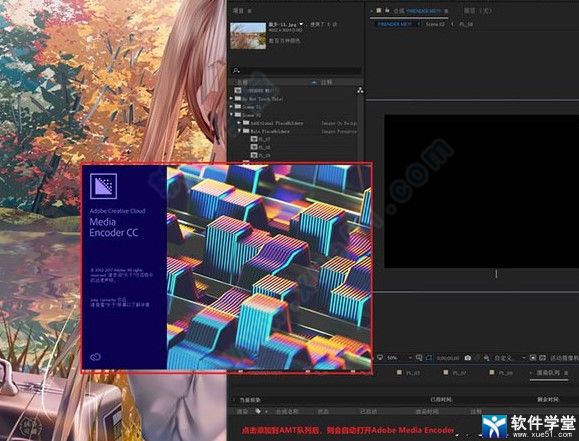Click the 状态 column header
The height and width of the screenshot is (441, 579).
pos(323,411)
